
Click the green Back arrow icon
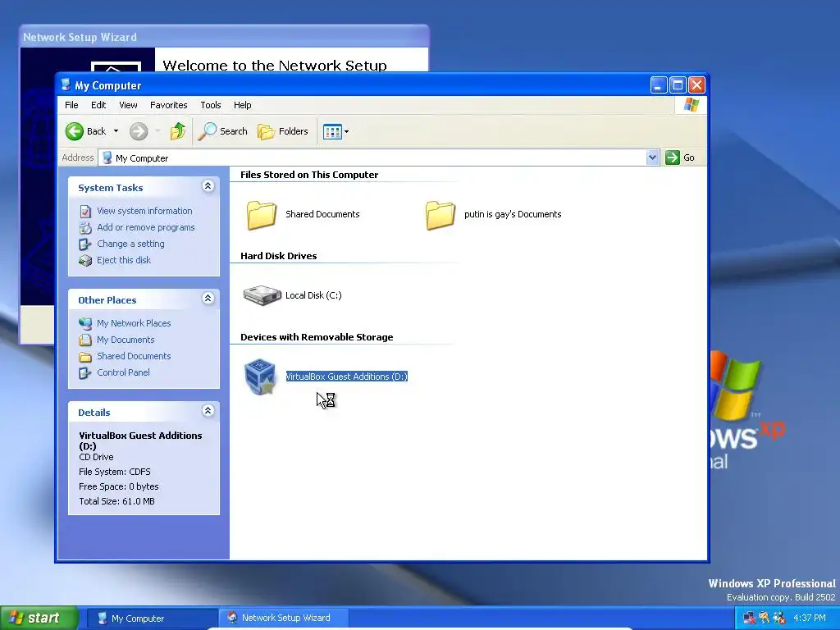75,131
